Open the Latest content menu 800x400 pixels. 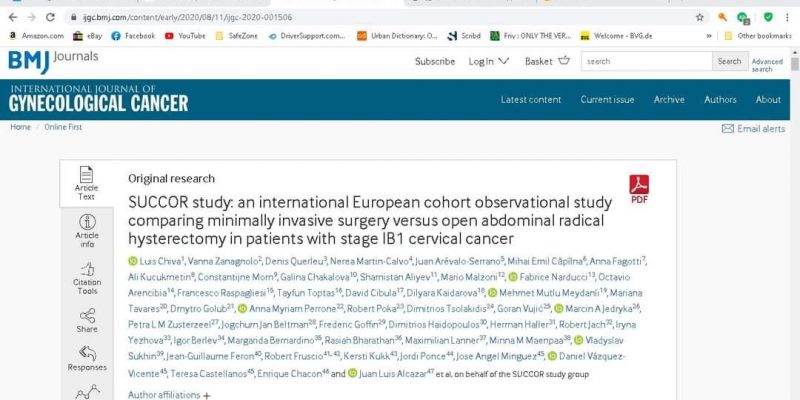pos(531,100)
